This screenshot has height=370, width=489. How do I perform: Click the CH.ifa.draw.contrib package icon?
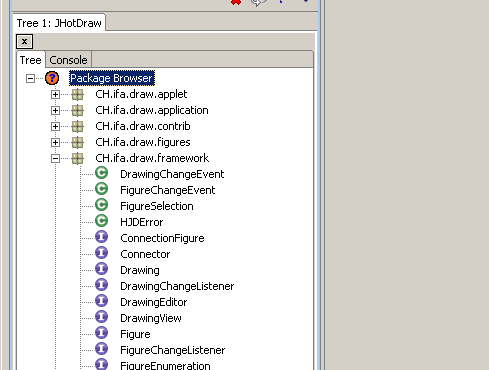[77, 126]
